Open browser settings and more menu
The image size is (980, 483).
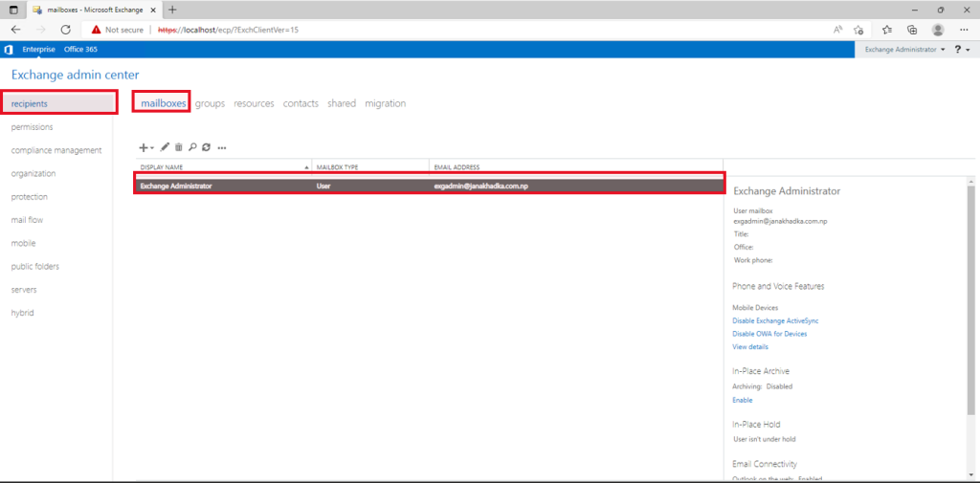[x=963, y=30]
